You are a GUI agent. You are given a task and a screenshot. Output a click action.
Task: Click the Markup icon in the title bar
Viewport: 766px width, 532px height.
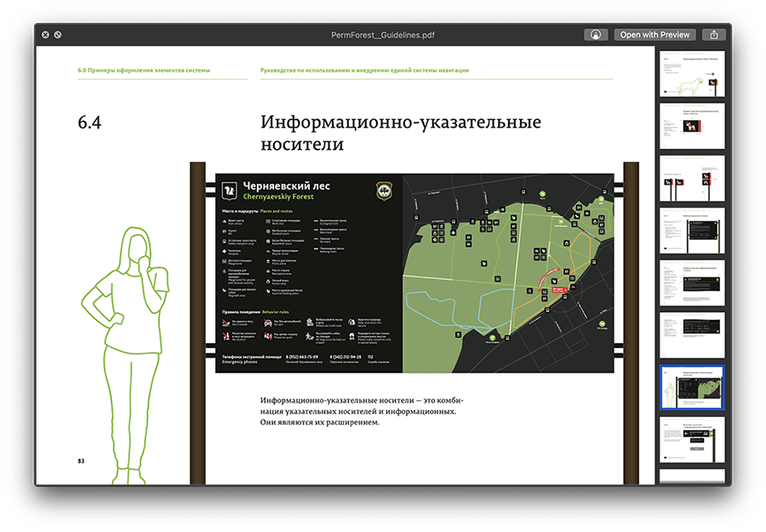596,35
